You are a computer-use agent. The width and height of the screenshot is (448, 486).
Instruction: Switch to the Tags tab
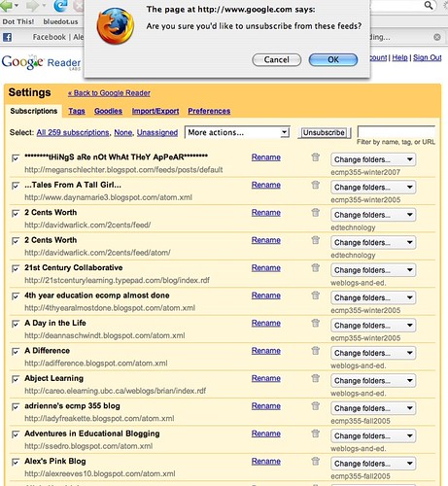(77, 111)
